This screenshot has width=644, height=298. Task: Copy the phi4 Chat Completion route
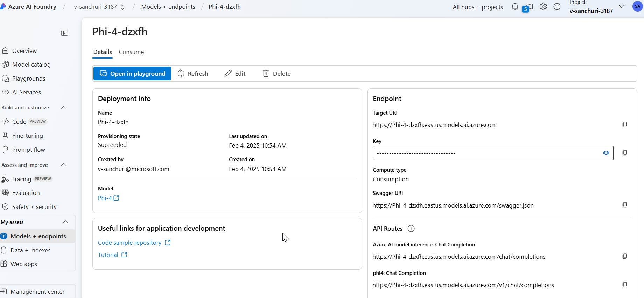click(625, 285)
